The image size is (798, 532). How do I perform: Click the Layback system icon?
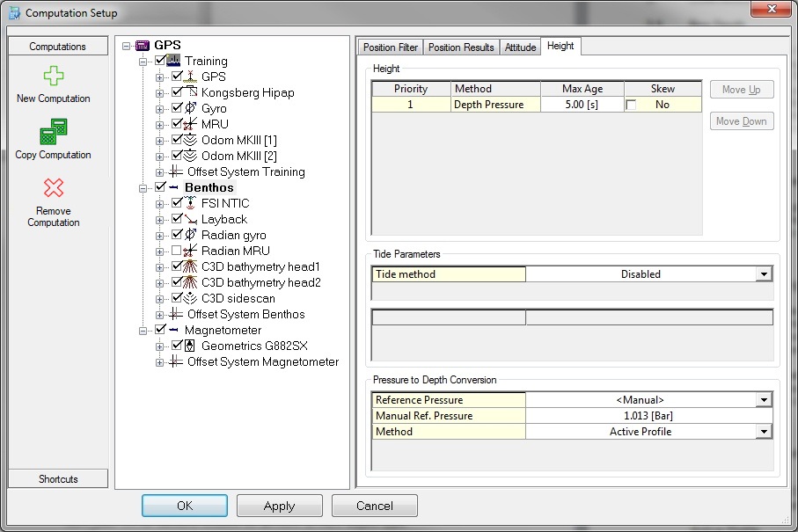pos(192,219)
